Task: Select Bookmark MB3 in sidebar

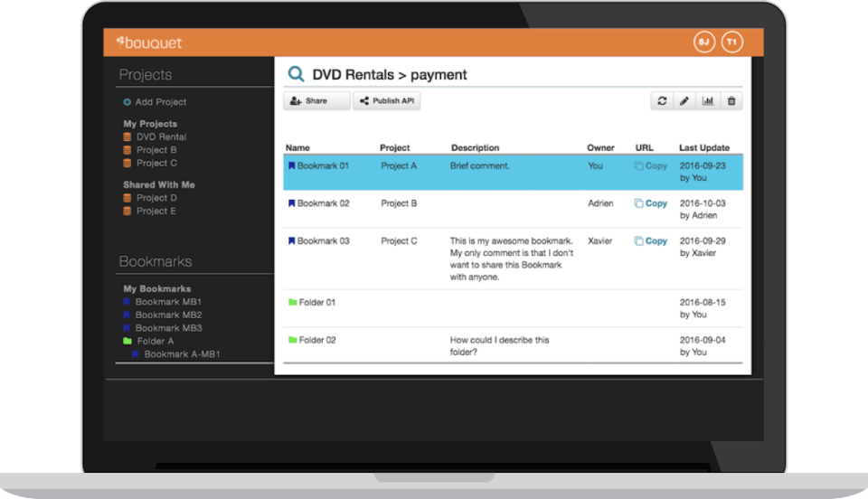Action: point(162,329)
